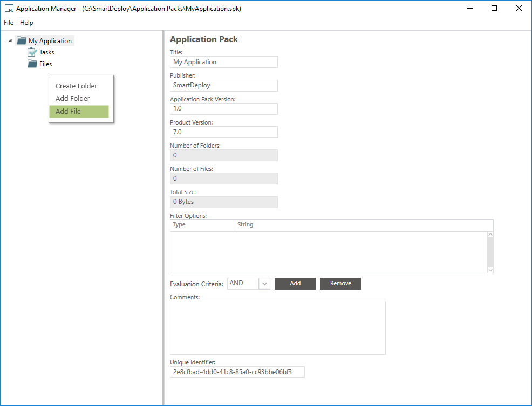Open the Evaluation Criteria AND dropdown

pyautogui.click(x=264, y=284)
